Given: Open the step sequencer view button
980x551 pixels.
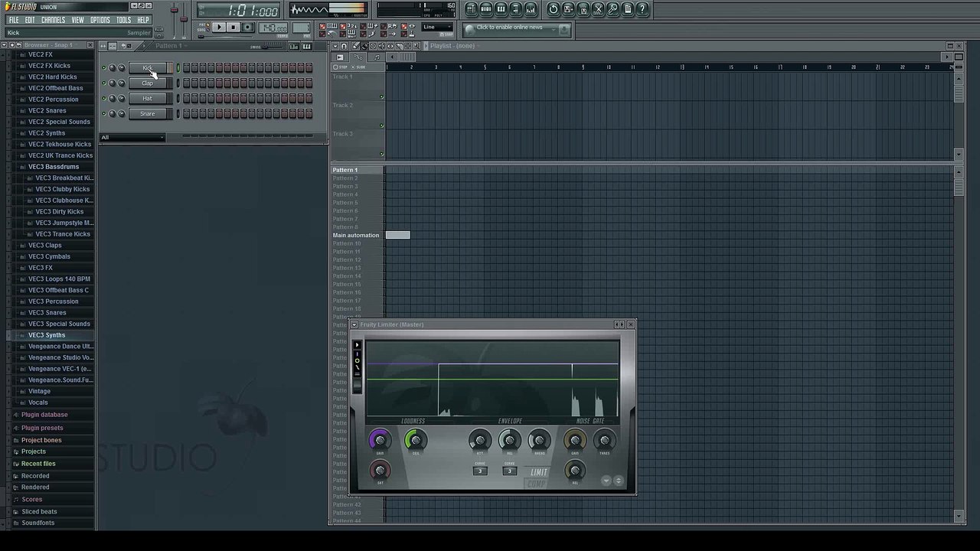Looking at the screenshot, I should pos(486,9).
